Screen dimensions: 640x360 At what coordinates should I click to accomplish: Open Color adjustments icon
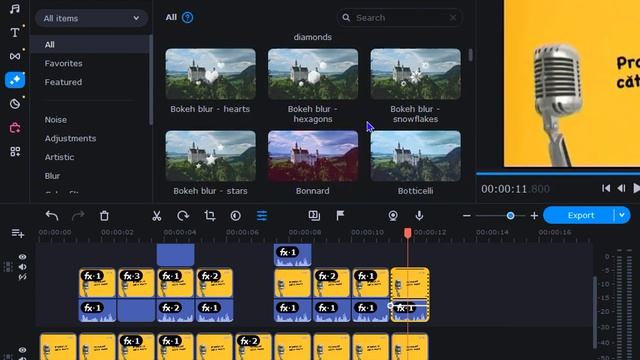[x=236, y=216]
